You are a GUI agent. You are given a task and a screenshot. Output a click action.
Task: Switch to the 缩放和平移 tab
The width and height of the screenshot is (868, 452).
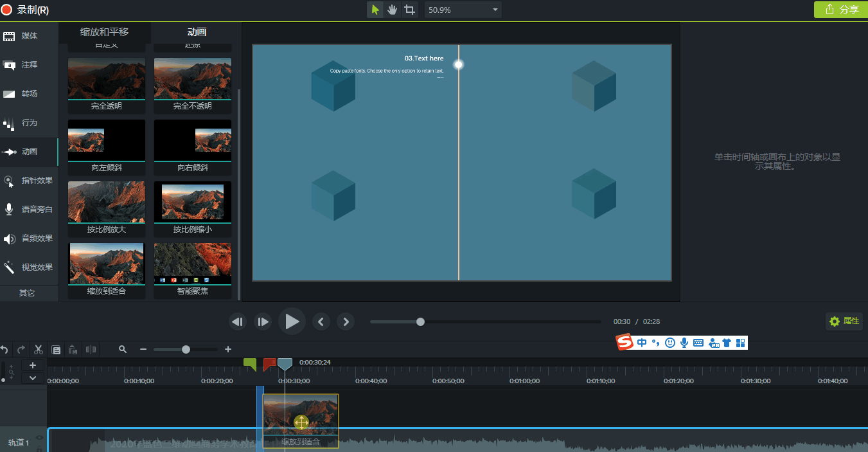(104, 32)
